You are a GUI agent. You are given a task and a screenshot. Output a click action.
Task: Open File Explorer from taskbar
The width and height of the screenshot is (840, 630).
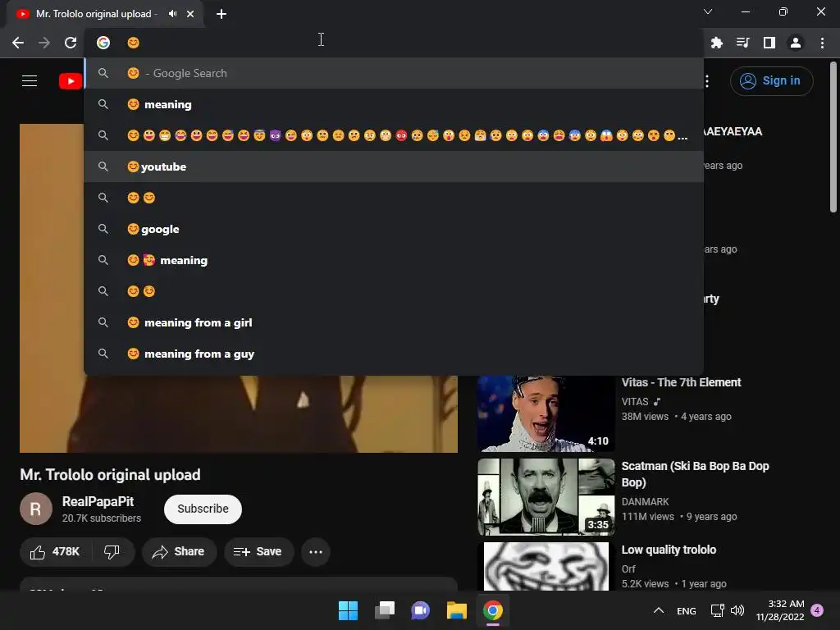457,610
